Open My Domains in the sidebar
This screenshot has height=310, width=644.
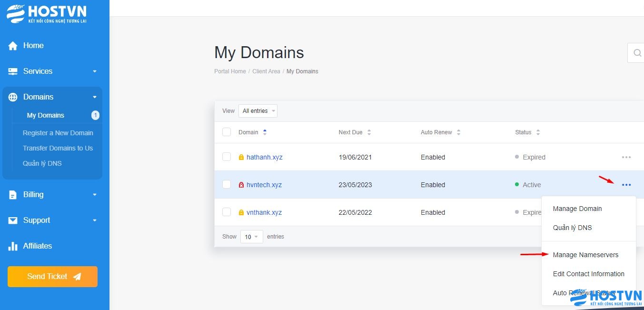(46, 115)
